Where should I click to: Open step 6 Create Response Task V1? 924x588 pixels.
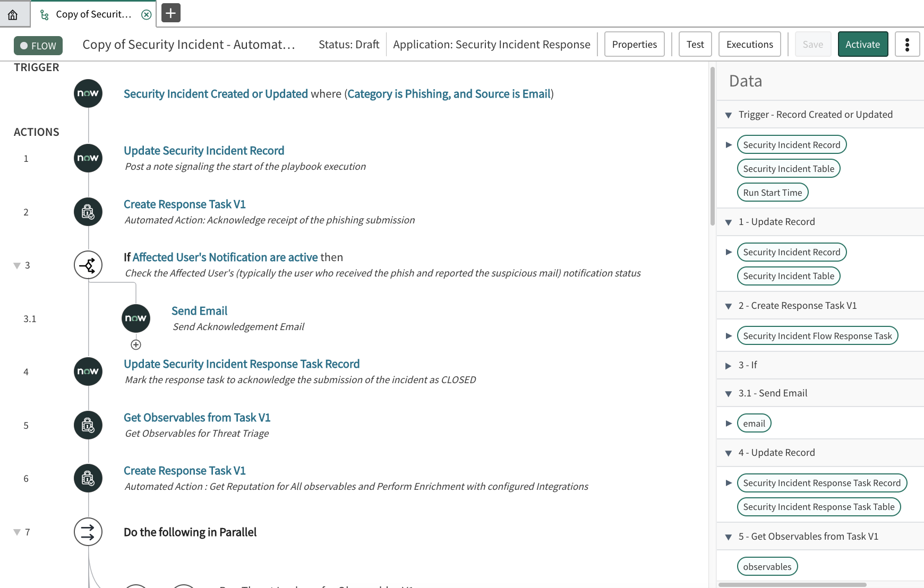pyautogui.click(x=185, y=471)
